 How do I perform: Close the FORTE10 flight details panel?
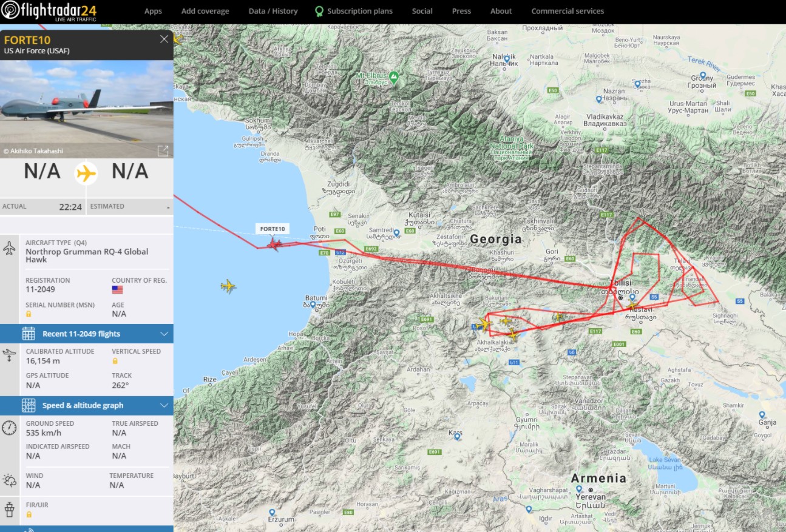point(164,39)
